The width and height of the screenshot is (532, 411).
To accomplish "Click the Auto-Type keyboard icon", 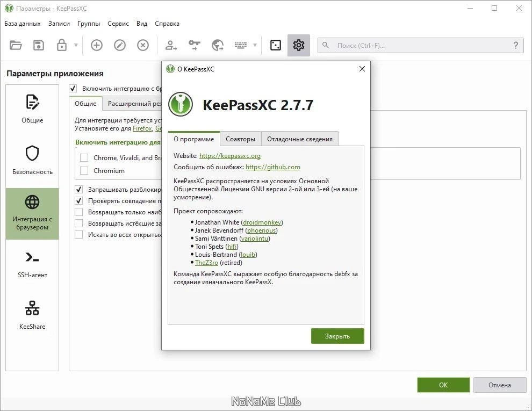I will coord(241,45).
